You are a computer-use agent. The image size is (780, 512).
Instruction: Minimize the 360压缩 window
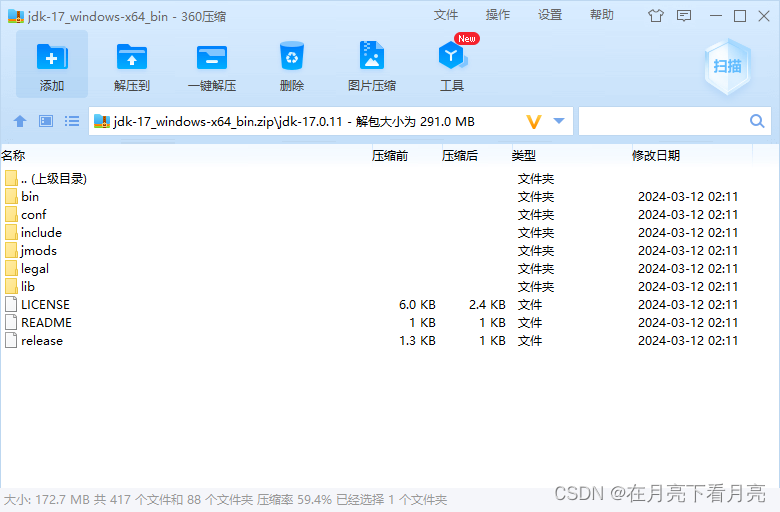pyautogui.click(x=716, y=16)
